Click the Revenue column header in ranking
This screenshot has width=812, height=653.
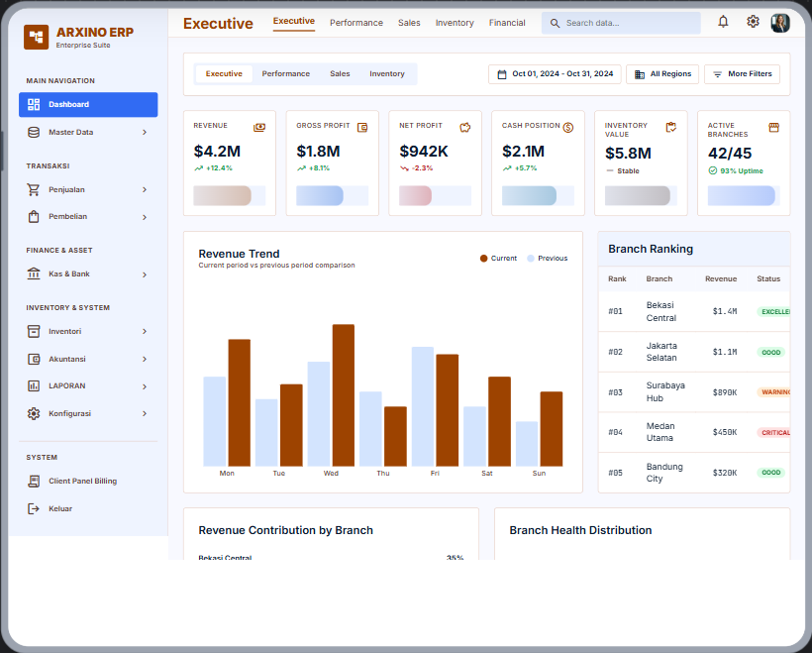pos(720,278)
